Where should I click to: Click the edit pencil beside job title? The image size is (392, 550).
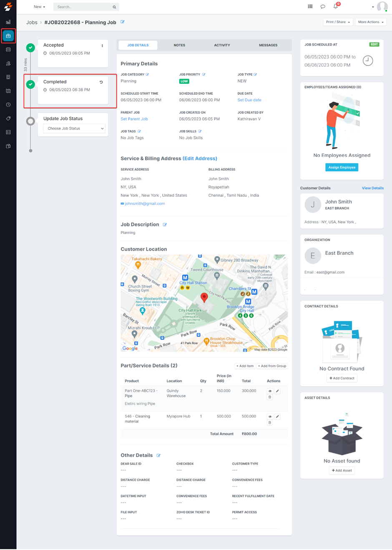(123, 22)
